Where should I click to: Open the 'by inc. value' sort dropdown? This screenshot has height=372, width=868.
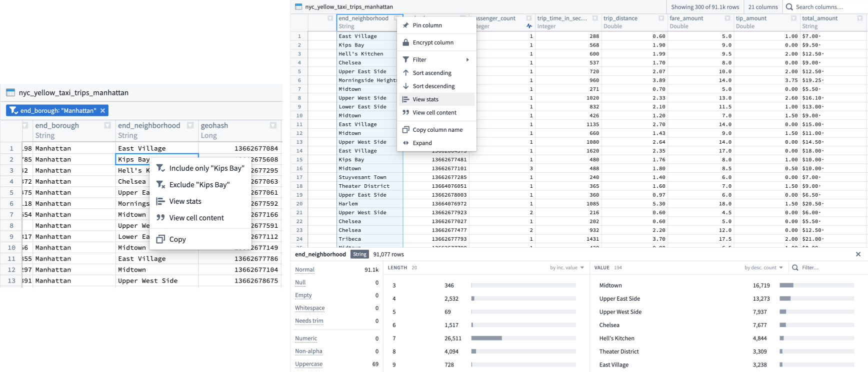point(567,268)
